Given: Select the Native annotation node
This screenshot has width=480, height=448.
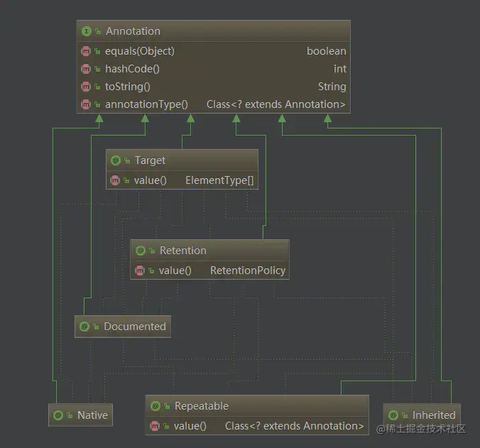Looking at the screenshot, I should [x=80, y=415].
